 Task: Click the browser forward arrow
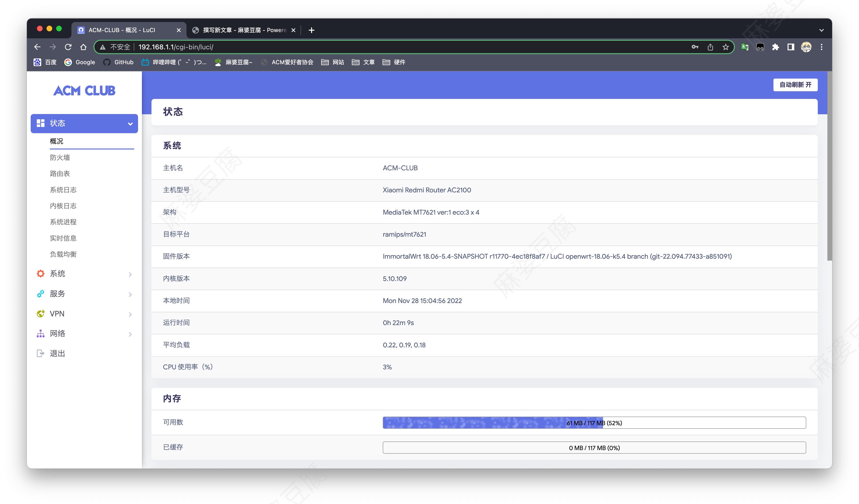point(52,47)
